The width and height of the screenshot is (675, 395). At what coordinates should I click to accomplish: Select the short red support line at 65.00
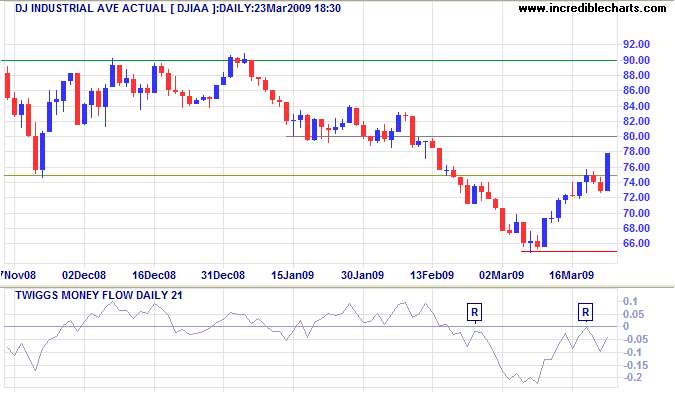[x=569, y=251]
